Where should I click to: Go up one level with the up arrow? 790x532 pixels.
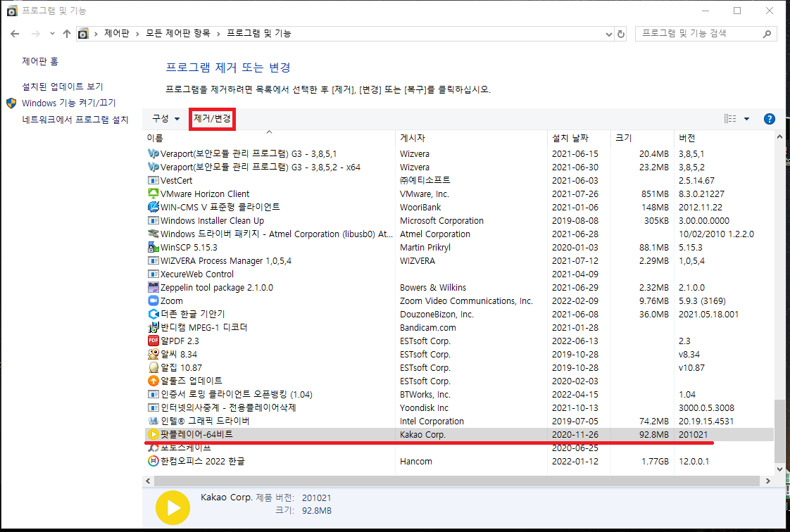coord(66,34)
